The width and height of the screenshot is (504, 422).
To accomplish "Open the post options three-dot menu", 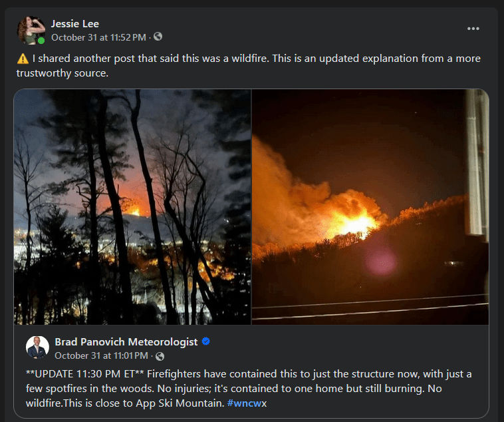I will tap(473, 29).
